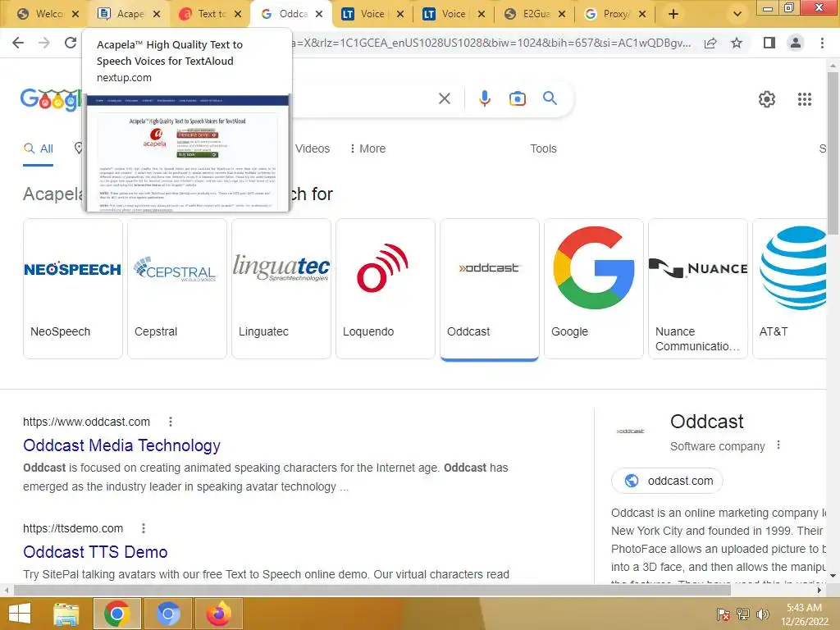Open the Google apps grid

pyautogui.click(x=804, y=99)
